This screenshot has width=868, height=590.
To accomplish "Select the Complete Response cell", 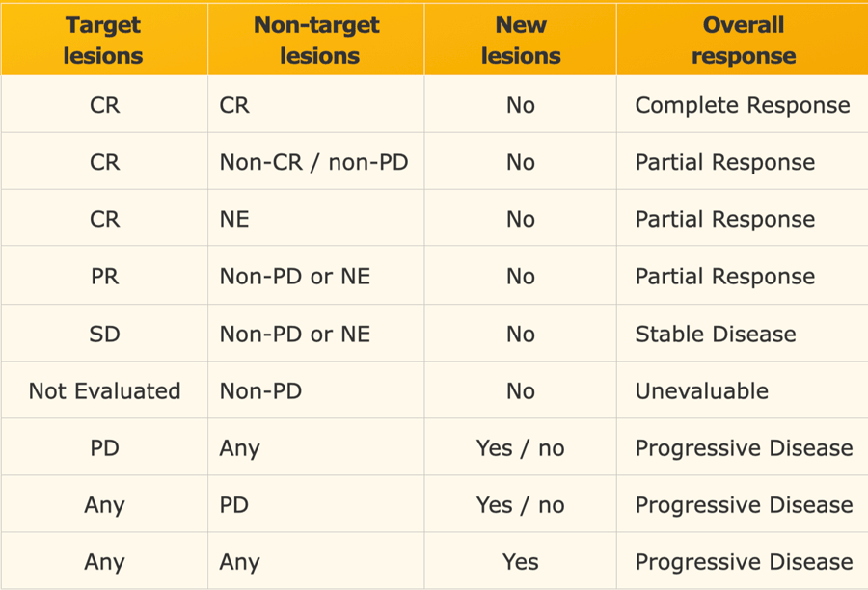I will coord(743,105).
